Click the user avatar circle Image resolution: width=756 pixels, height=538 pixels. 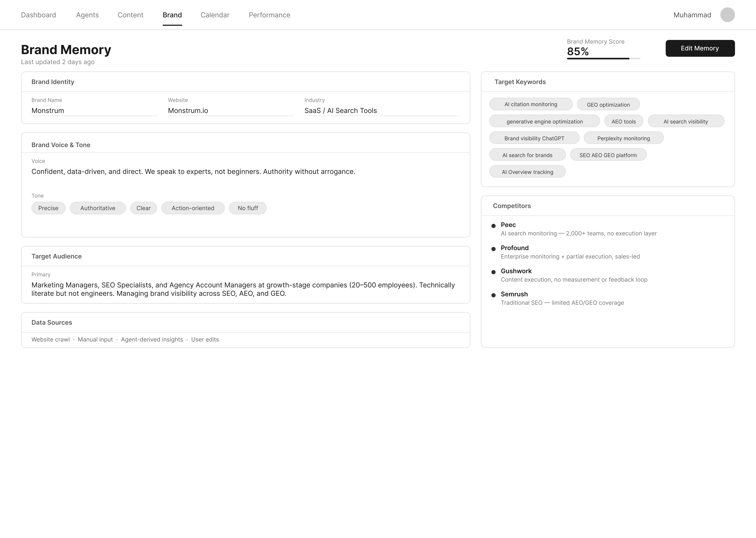pos(728,15)
